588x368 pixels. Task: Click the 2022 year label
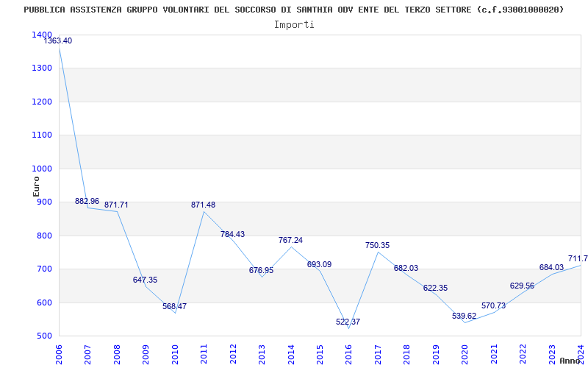pos(523,355)
